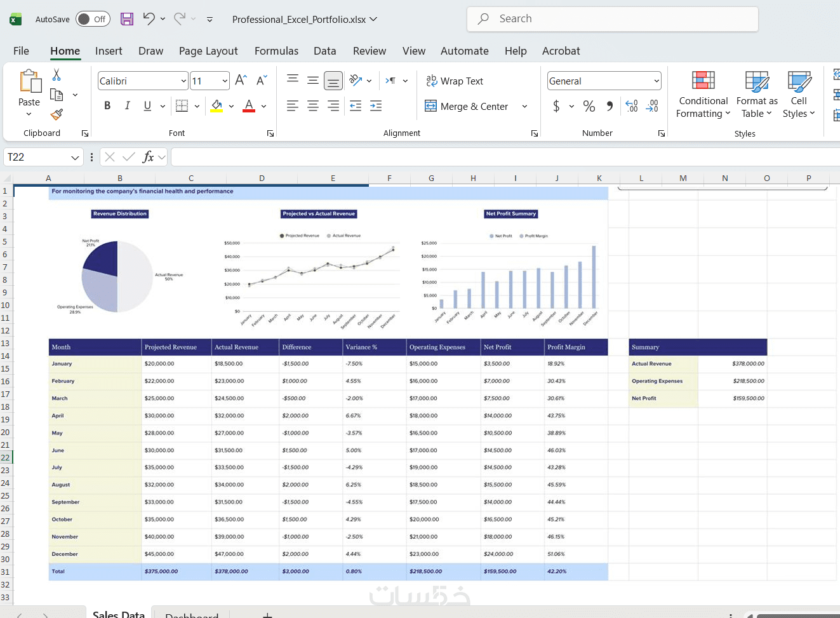Click the Align Right icon
Viewport: 840px width, 618px height.
point(333,106)
